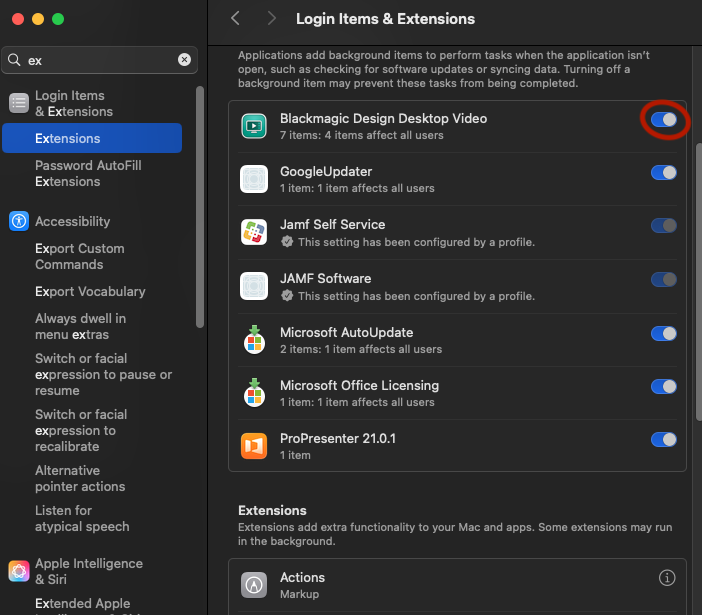Viewport: 702px width, 615px height.
Task: Click the Apple Intelligence & Siri icon
Action: [19, 571]
